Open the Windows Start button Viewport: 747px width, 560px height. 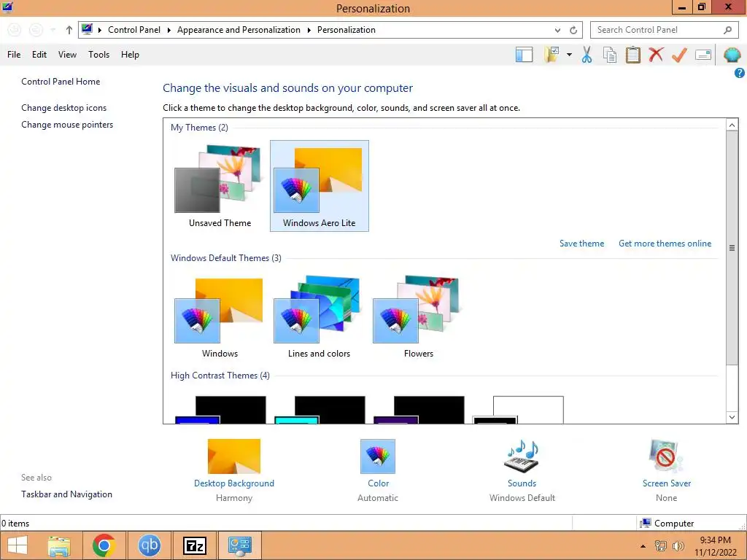pos(18,545)
